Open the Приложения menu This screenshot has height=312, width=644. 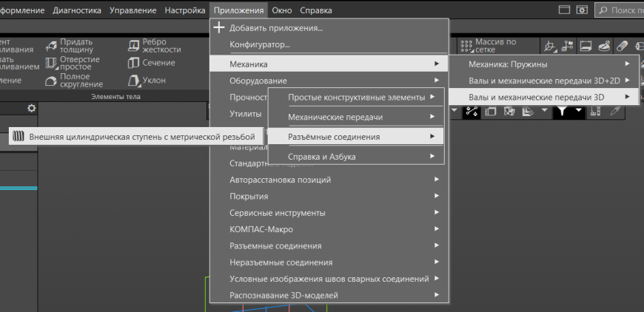pyautogui.click(x=238, y=10)
